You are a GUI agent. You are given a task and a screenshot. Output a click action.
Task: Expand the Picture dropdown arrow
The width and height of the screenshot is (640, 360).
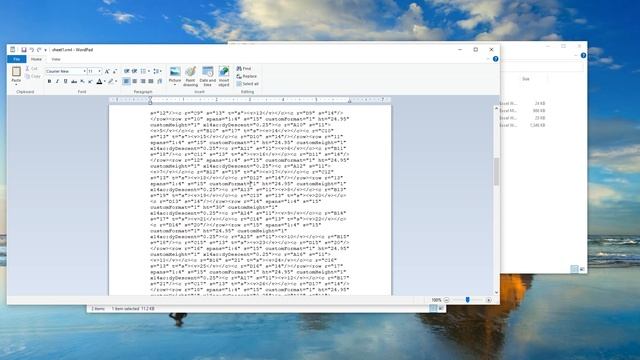pyautogui.click(x=175, y=83)
